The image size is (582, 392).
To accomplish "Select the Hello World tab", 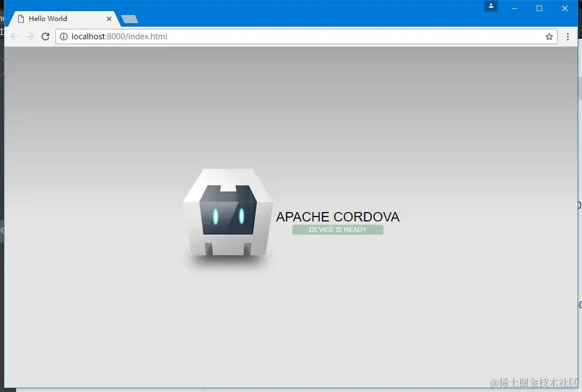I will coord(65,18).
